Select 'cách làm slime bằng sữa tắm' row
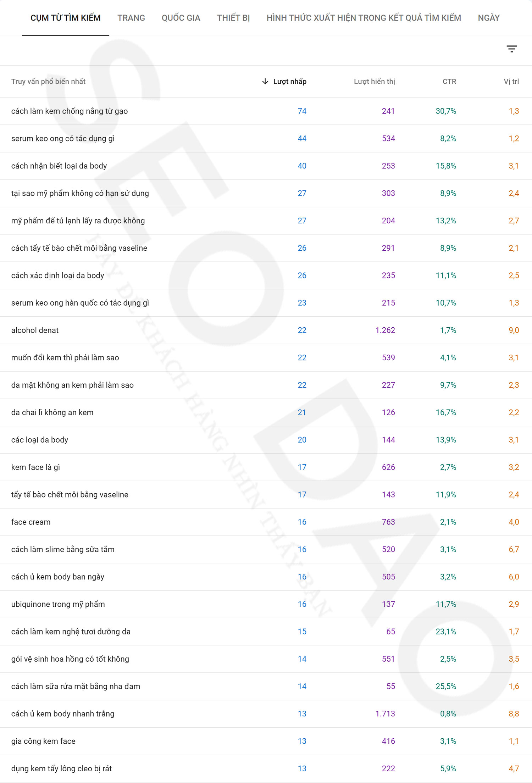Screen dimensions: 532x783 coord(63,549)
